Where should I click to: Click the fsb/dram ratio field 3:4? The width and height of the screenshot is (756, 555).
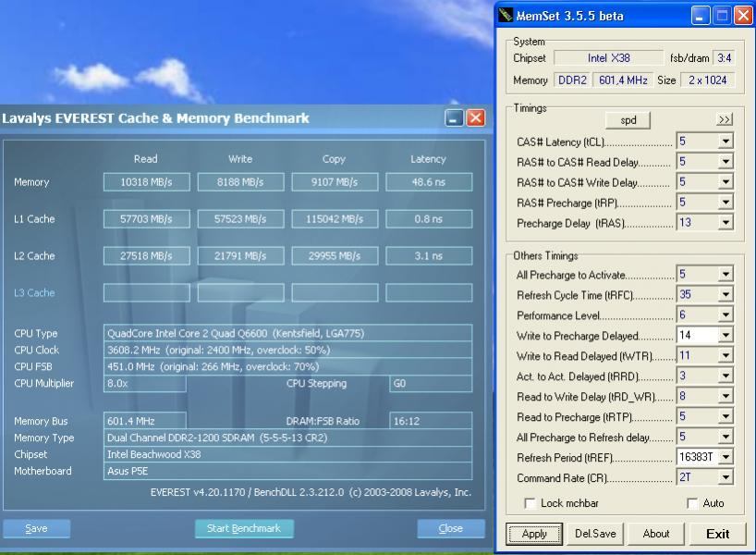pyautogui.click(x=725, y=58)
